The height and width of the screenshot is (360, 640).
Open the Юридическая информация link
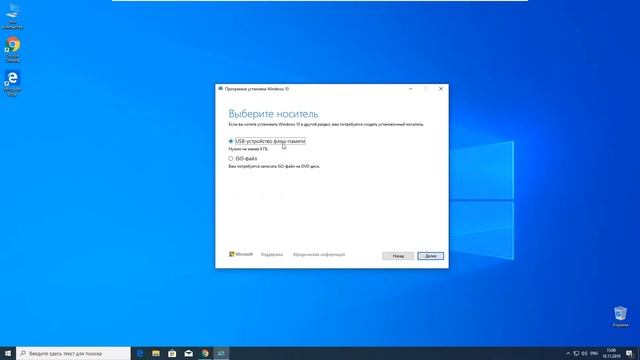[319, 255]
